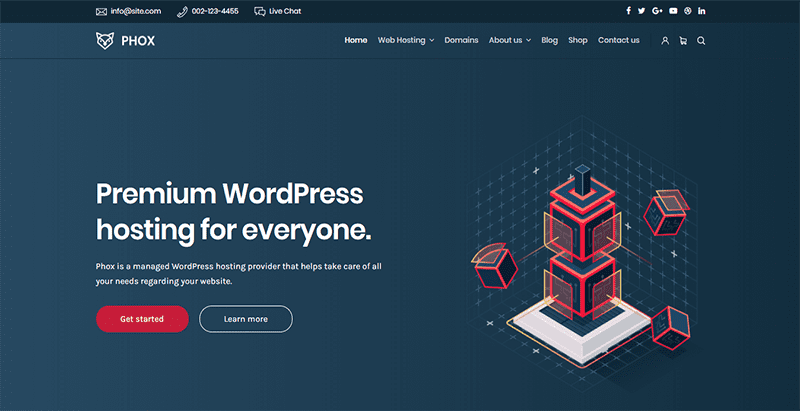Click the Live Chat link text
Image resolution: width=800 pixels, height=411 pixels.
(x=285, y=11)
